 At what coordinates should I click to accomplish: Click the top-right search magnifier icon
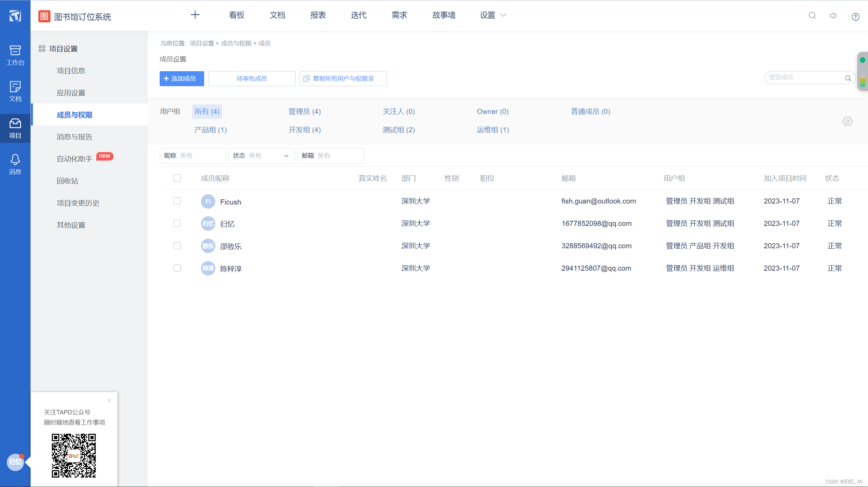pos(812,16)
